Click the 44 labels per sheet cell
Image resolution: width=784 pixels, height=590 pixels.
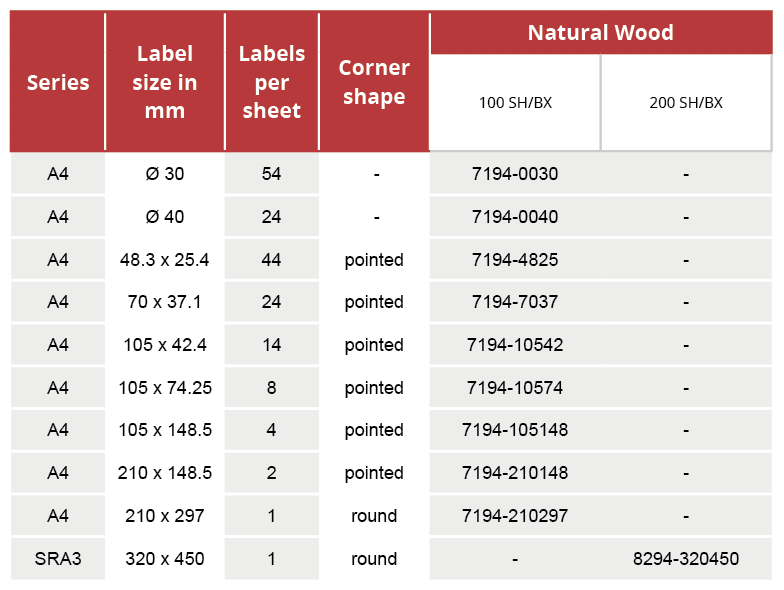tap(272, 260)
